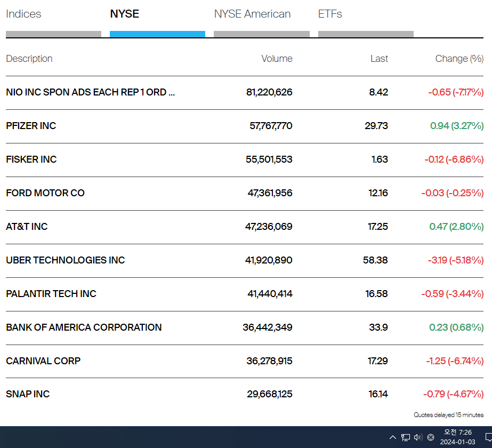Click Carnival volume 36,278,915
The height and width of the screenshot is (448, 492).
[x=269, y=361]
